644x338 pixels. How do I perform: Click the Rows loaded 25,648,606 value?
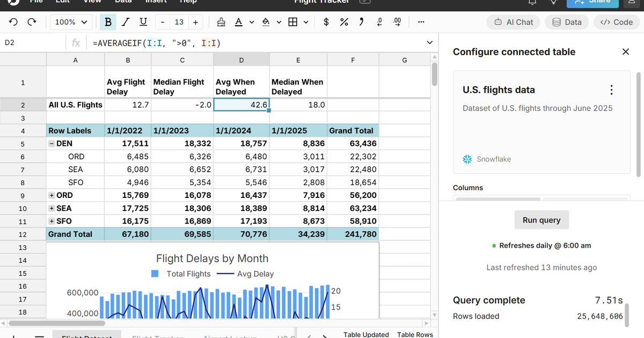[600, 316]
